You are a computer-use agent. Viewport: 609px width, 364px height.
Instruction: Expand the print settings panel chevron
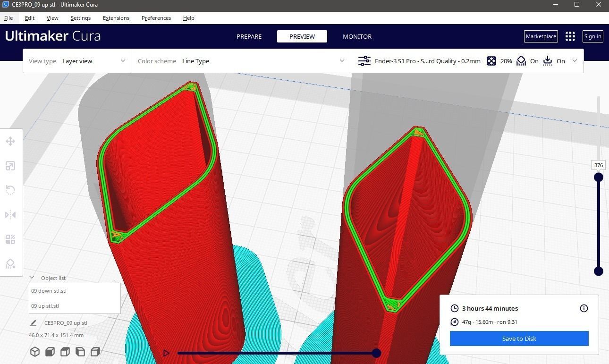click(x=575, y=60)
